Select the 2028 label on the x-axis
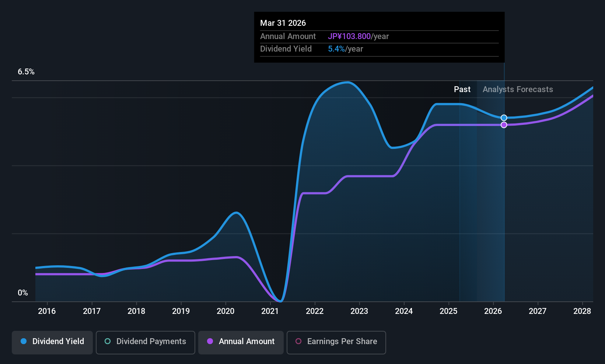The image size is (605, 364). coord(582,311)
